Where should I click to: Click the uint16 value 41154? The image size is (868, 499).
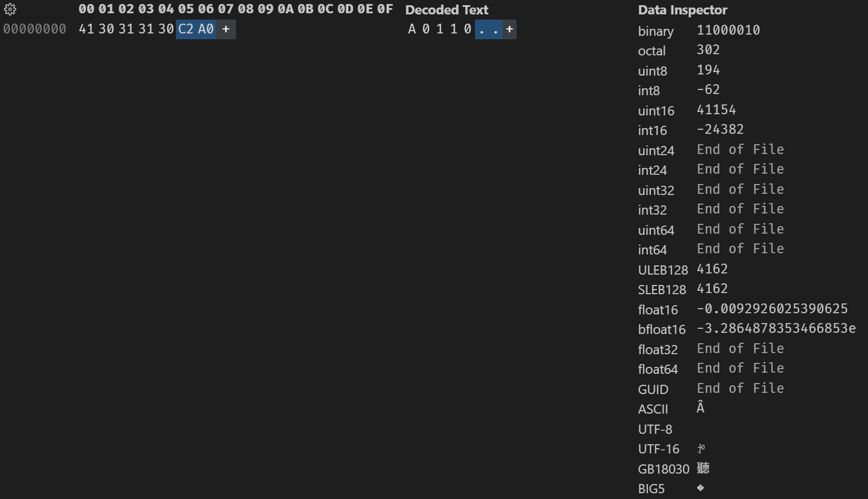point(716,110)
